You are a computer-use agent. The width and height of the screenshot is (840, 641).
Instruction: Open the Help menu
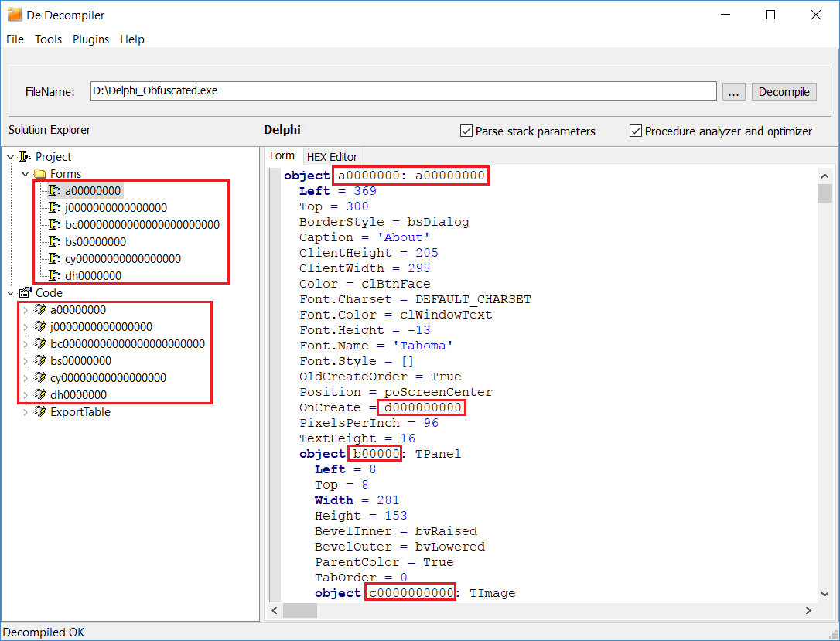pos(131,39)
